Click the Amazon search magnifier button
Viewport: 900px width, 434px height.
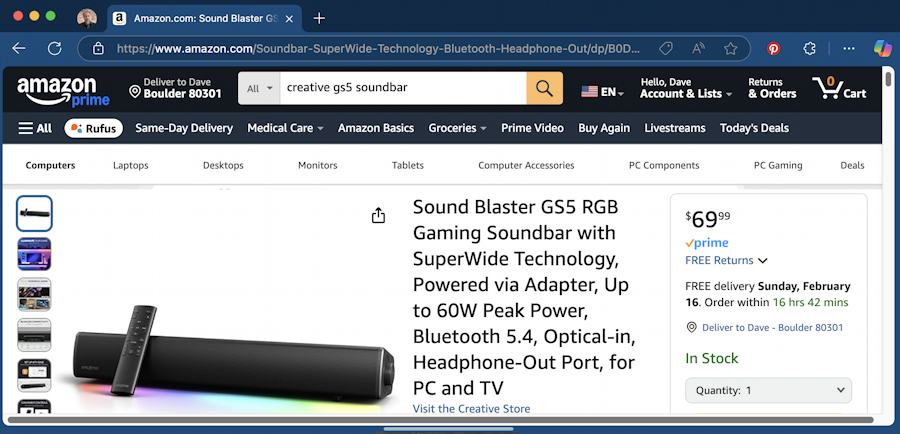click(544, 88)
